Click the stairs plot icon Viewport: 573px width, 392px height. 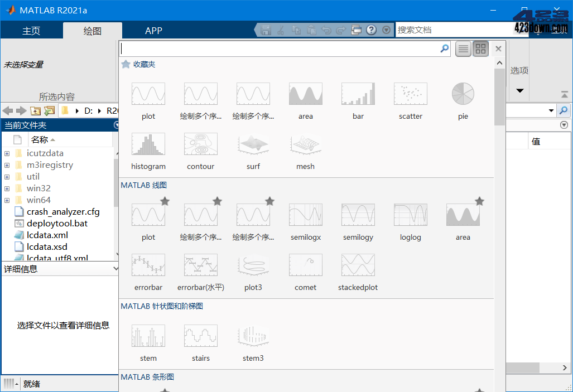[x=200, y=335]
